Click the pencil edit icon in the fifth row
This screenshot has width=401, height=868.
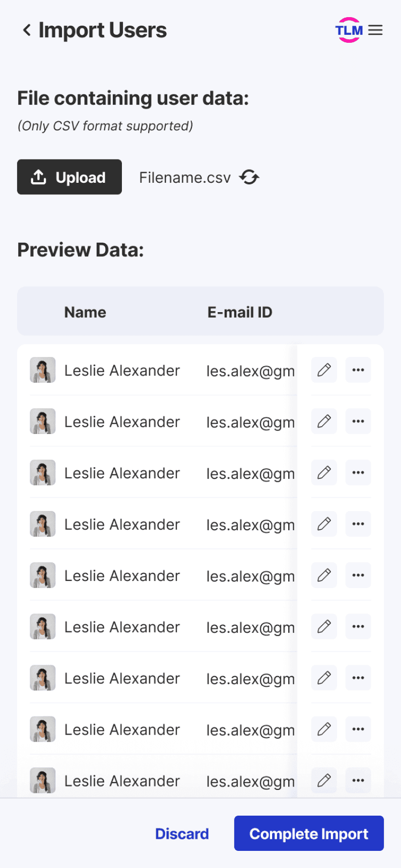click(x=324, y=575)
